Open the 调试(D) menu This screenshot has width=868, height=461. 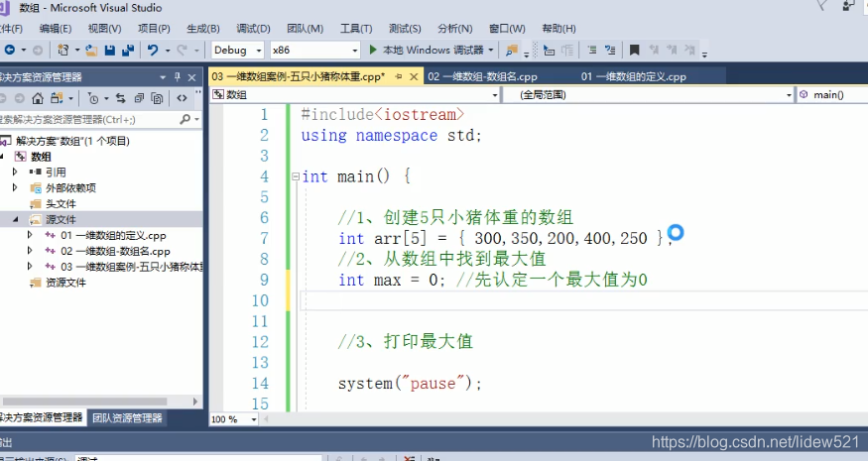(x=253, y=29)
